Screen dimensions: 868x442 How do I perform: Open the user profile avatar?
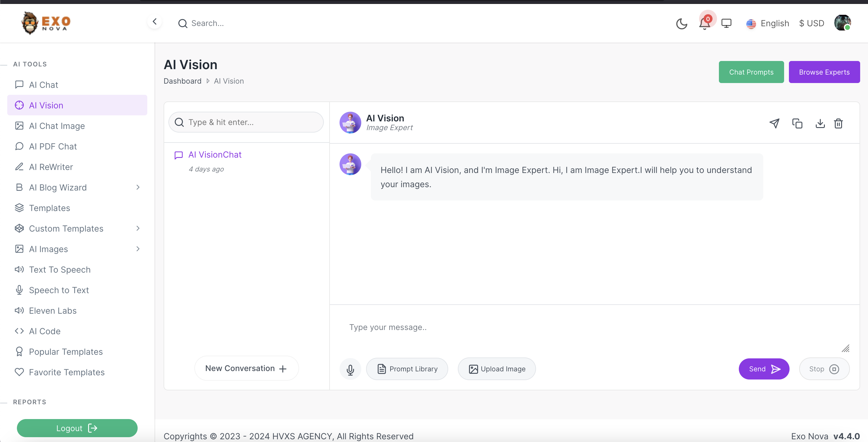(x=842, y=23)
